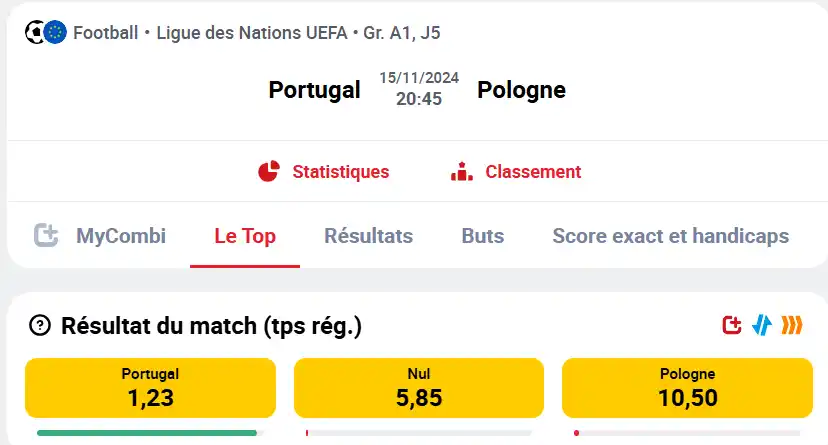Click the Classement podium icon
The image size is (828, 445).
click(462, 172)
